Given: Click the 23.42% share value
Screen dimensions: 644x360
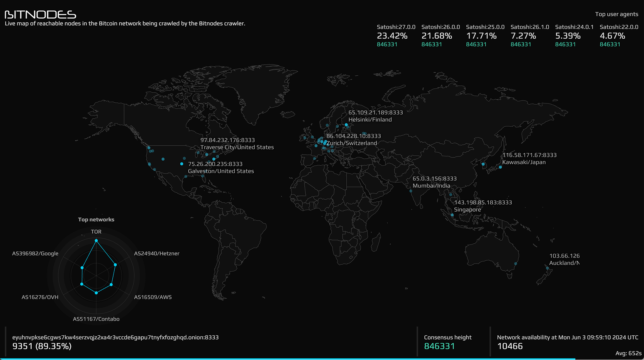Looking at the screenshot, I should (392, 36).
